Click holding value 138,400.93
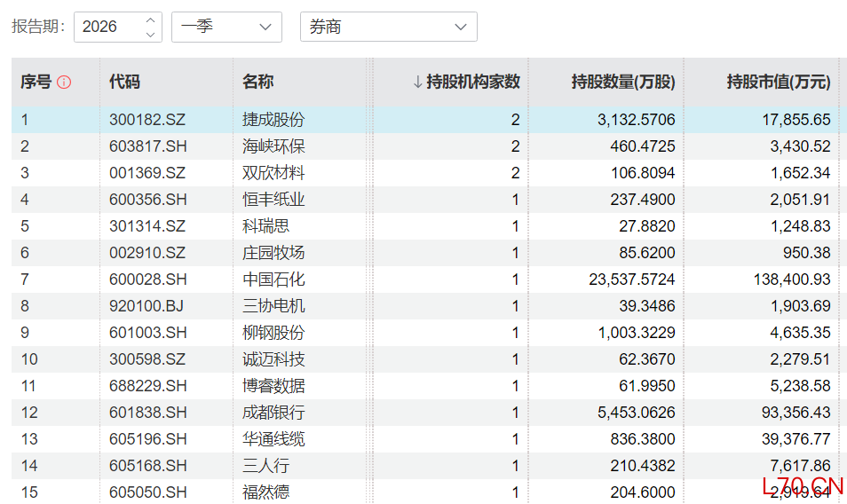The height and width of the screenshot is (504, 847). tap(792, 280)
